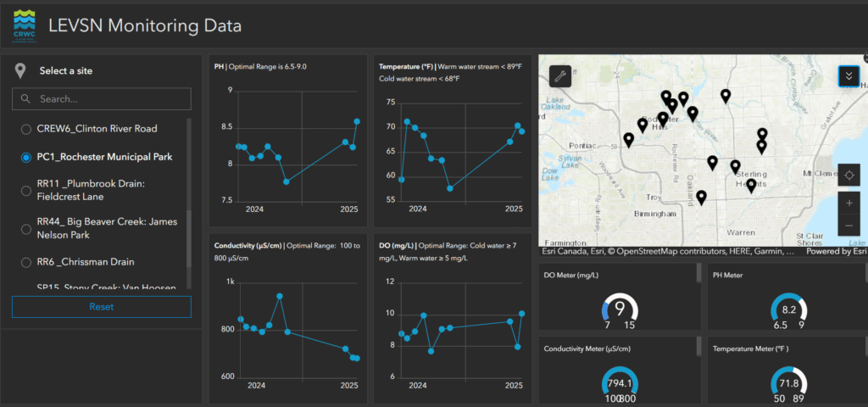
Task: Click the Select a site label
Action: (x=66, y=71)
